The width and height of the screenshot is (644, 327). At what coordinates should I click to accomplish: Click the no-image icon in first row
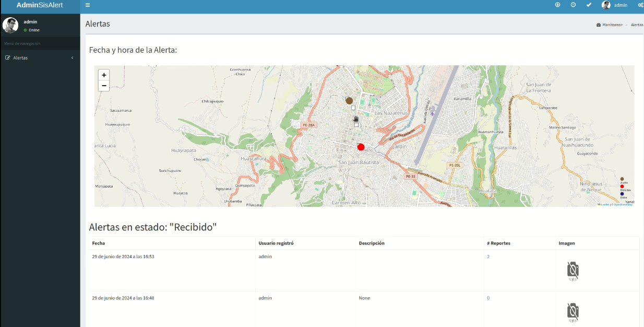coord(573,271)
